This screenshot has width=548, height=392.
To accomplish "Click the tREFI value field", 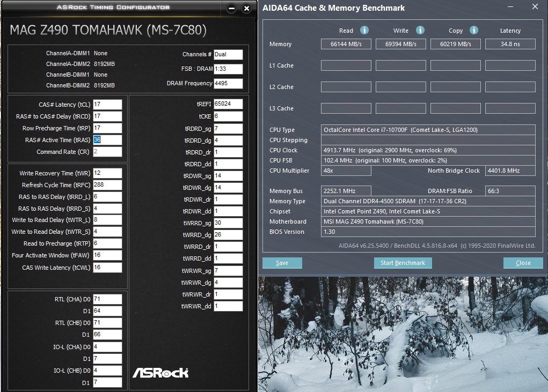I will click(x=228, y=104).
